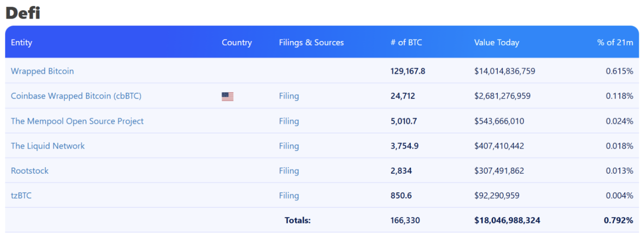The image size is (644, 242).
Task: Select the 24,712 BTC value
Action: [x=402, y=96]
